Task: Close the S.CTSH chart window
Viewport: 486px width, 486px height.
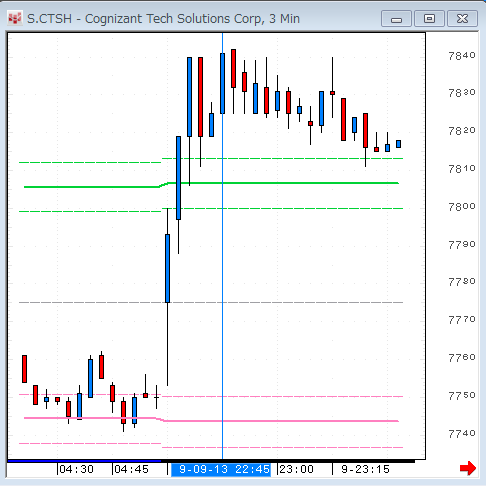Action: click(462, 19)
